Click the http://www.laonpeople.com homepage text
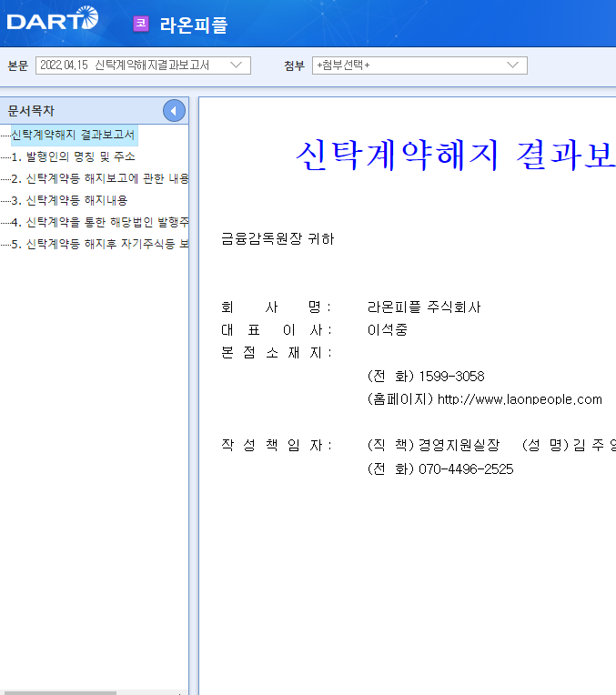This screenshot has width=616, height=695. pos(520,399)
